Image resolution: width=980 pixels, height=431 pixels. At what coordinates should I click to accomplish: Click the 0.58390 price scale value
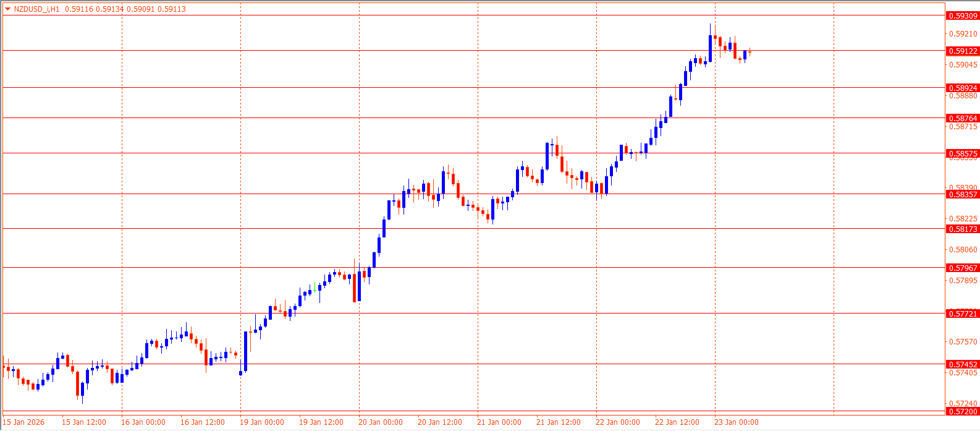(x=963, y=187)
